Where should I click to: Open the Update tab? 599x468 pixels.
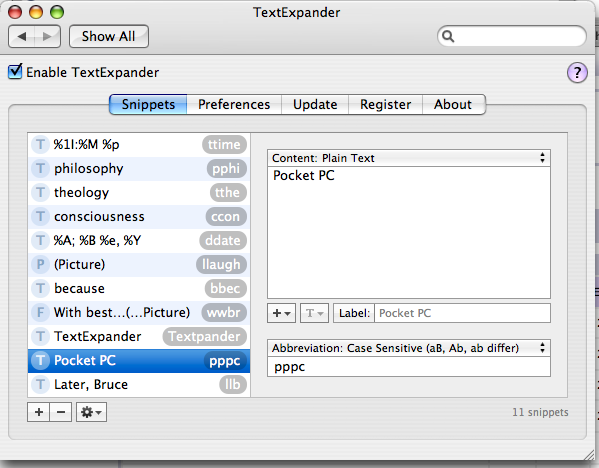[x=315, y=104]
